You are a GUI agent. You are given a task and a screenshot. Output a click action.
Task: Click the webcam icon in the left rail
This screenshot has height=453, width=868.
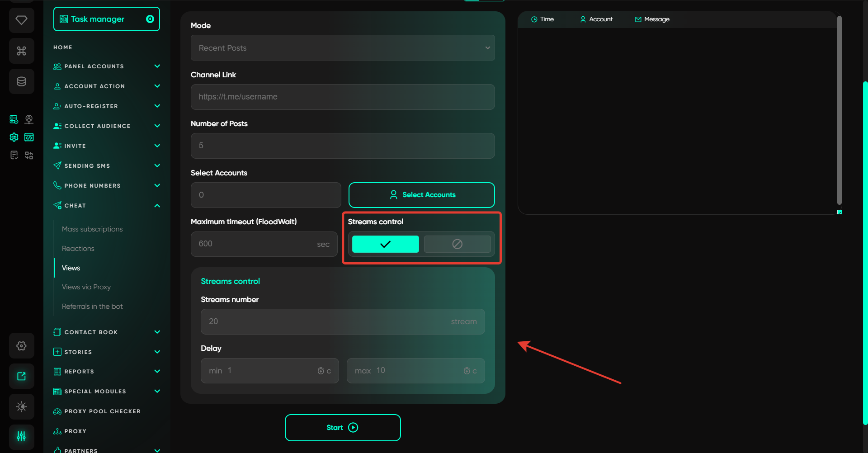click(x=29, y=119)
